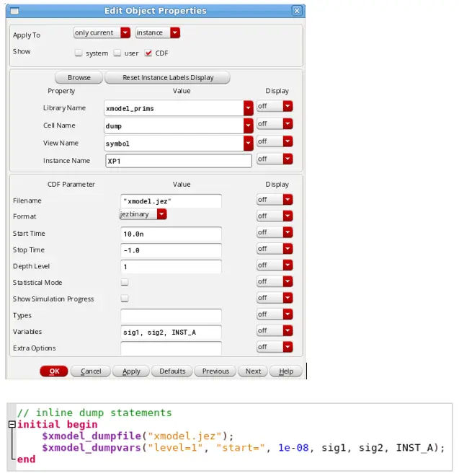Enable the system show checkbox
The image size is (459, 476).
tap(79, 53)
